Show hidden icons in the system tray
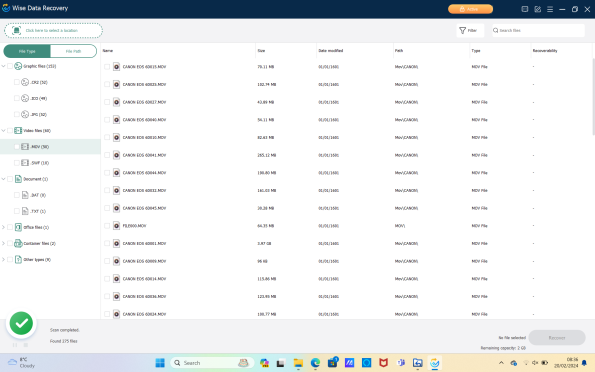The width and height of the screenshot is (595, 372). point(501,363)
